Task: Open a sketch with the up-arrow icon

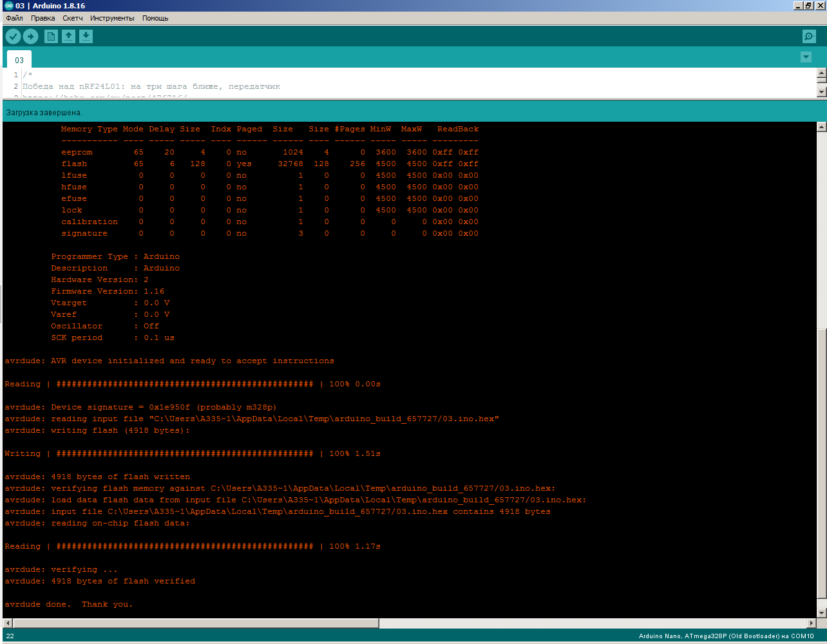Action: (68, 36)
